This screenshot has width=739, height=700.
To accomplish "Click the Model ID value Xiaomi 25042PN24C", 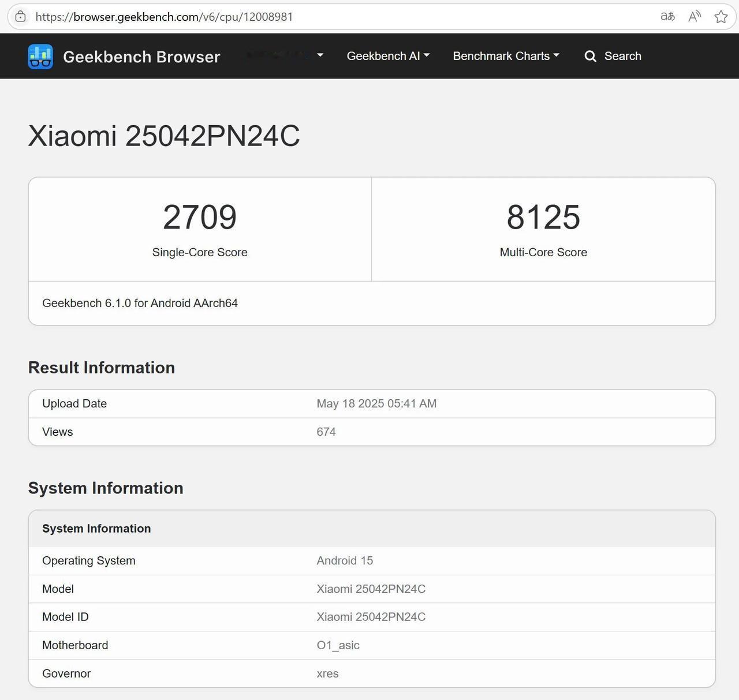I will (x=371, y=617).
